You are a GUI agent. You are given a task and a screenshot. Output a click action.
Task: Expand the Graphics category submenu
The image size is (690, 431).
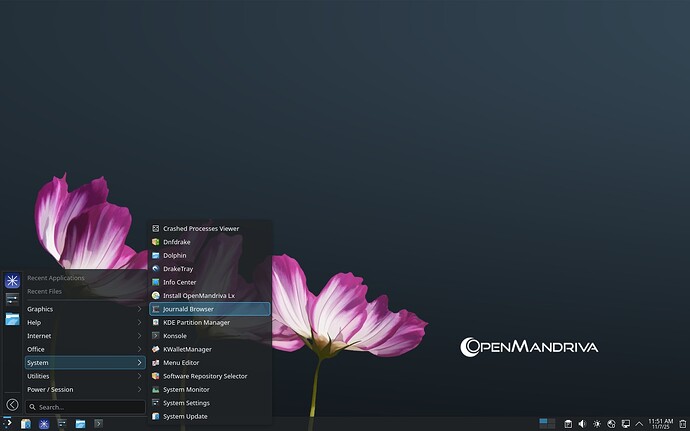tap(85, 309)
